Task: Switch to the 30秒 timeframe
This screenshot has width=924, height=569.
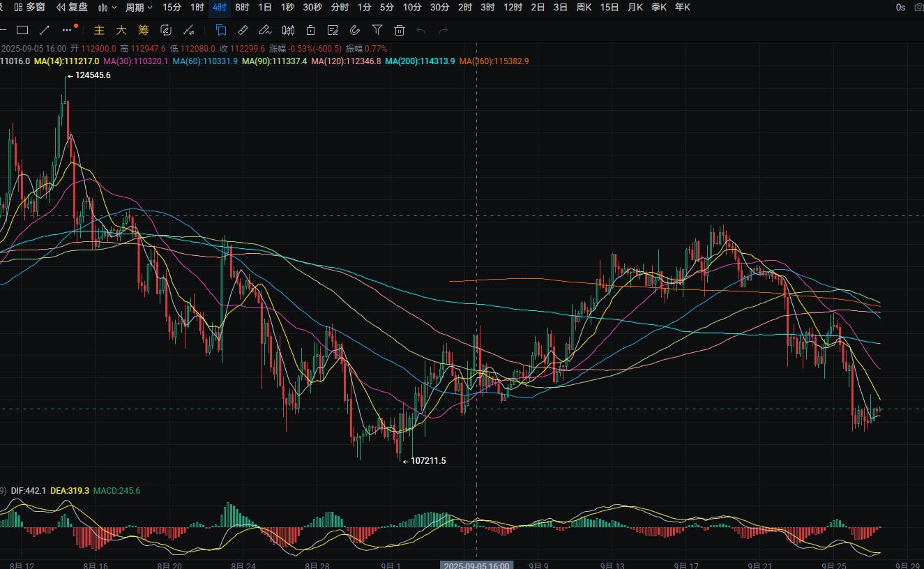Action: pos(312,8)
